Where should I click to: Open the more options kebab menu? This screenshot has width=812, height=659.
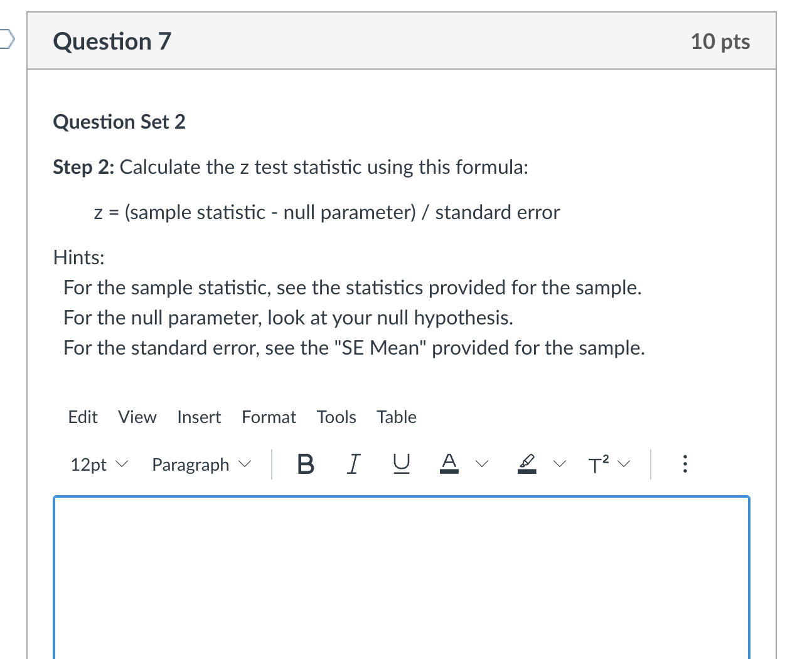pyautogui.click(x=685, y=464)
